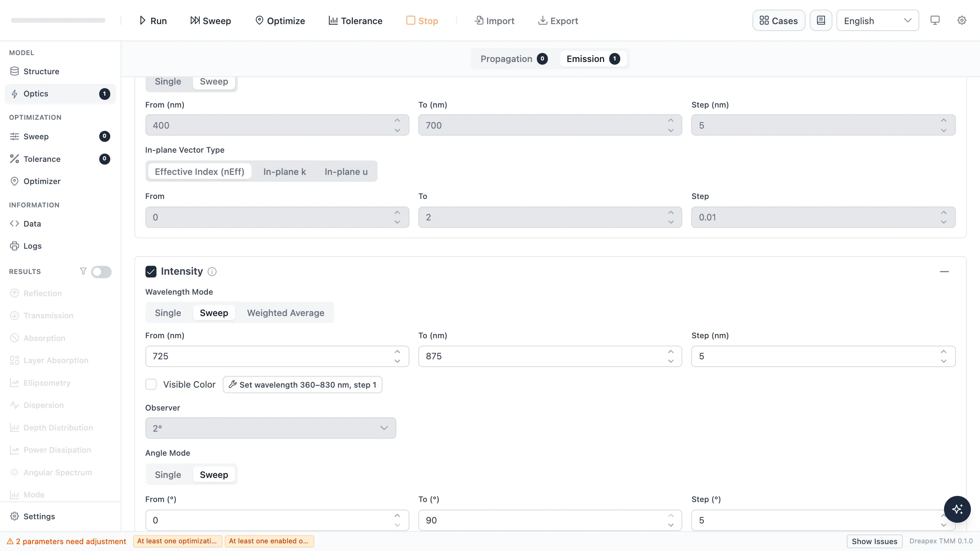Open the Observer 2° dropdown
This screenshot has height=551, width=980.
(271, 428)
